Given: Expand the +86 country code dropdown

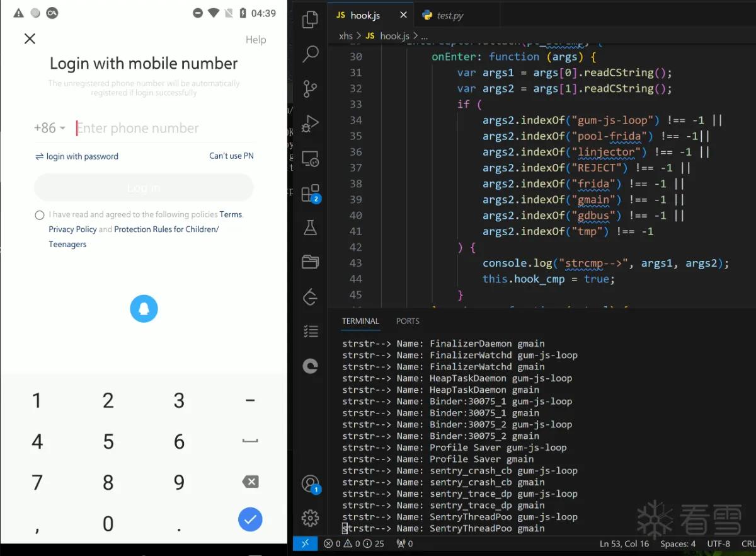Looking at the screenshot, I should click(x=50, y=128).
